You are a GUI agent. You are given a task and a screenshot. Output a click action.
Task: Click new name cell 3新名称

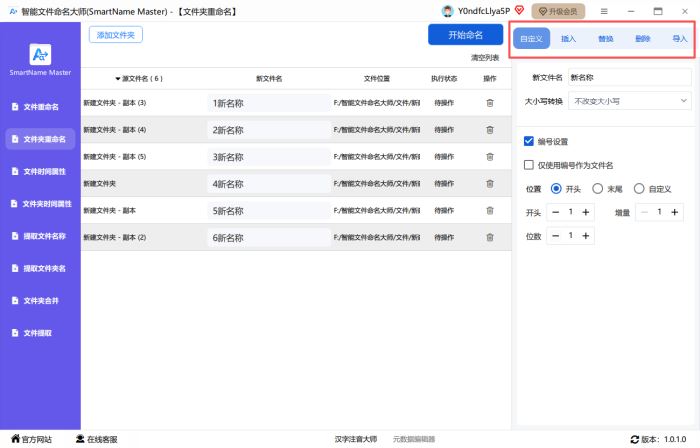point(269,157)
